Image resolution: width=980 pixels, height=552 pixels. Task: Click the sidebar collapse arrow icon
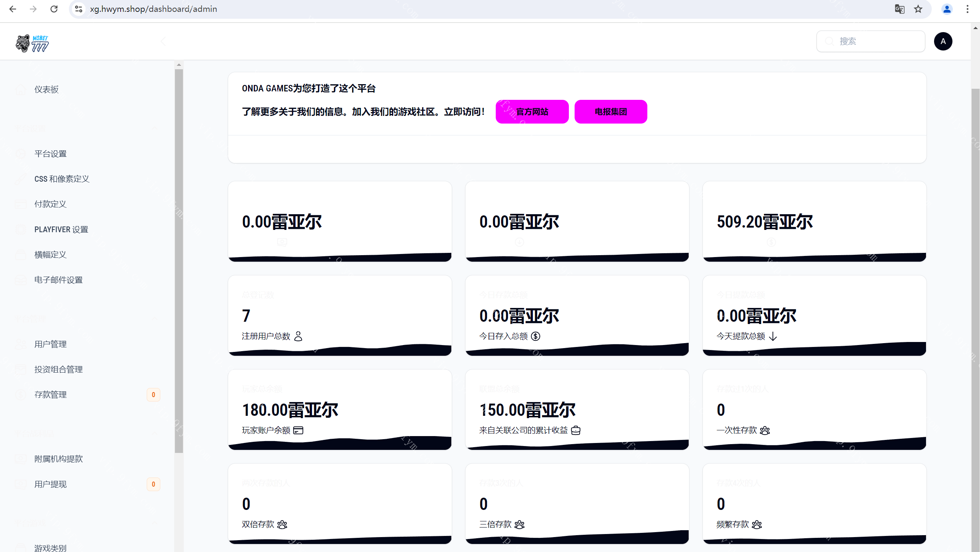(163, 41)
